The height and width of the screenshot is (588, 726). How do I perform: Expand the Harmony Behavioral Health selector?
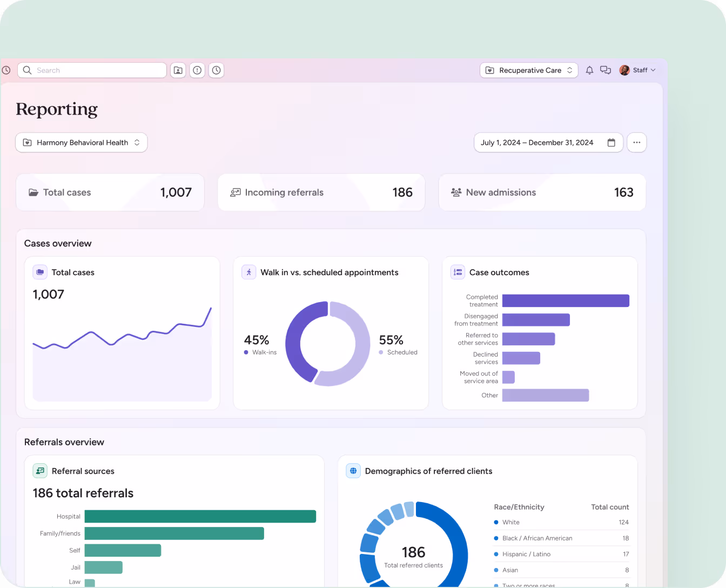tap(81, 142)
